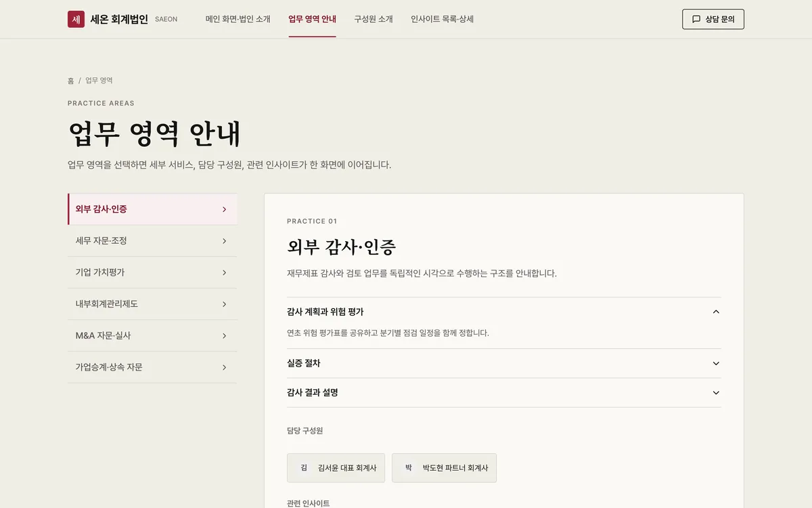Click the PRACTICE 01 label

pos(312,221)
